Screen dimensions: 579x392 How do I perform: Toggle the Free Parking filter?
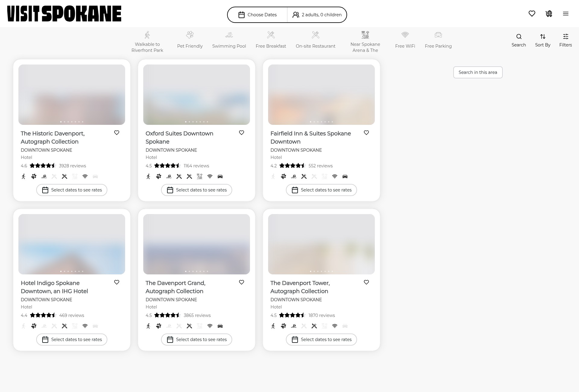(x=438, y=40)
